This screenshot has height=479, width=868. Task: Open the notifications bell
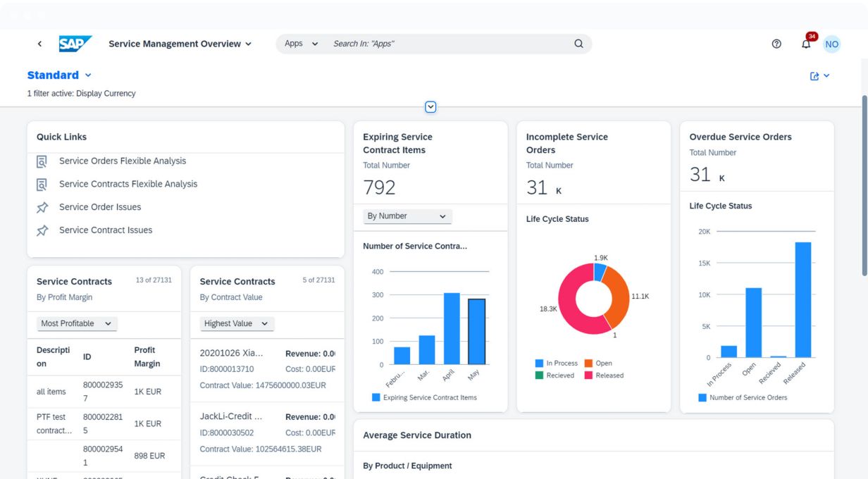point(806,44)
